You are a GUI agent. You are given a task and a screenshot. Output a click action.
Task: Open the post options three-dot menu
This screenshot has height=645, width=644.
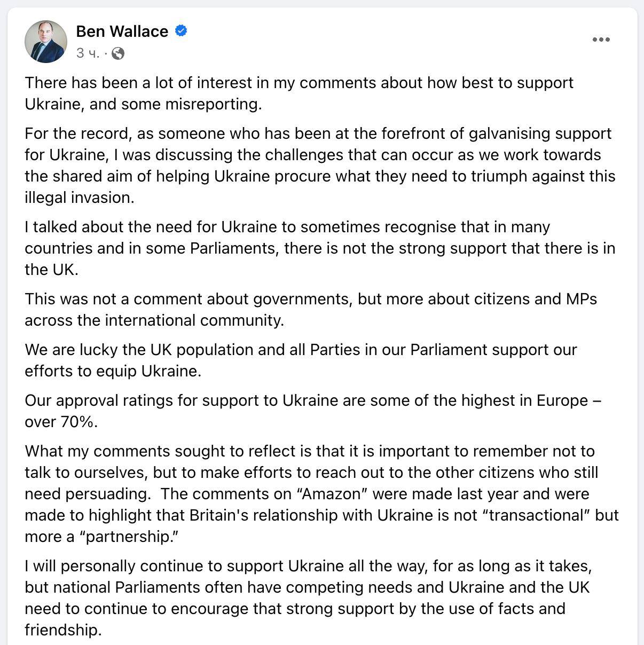(x=601, y=40)
